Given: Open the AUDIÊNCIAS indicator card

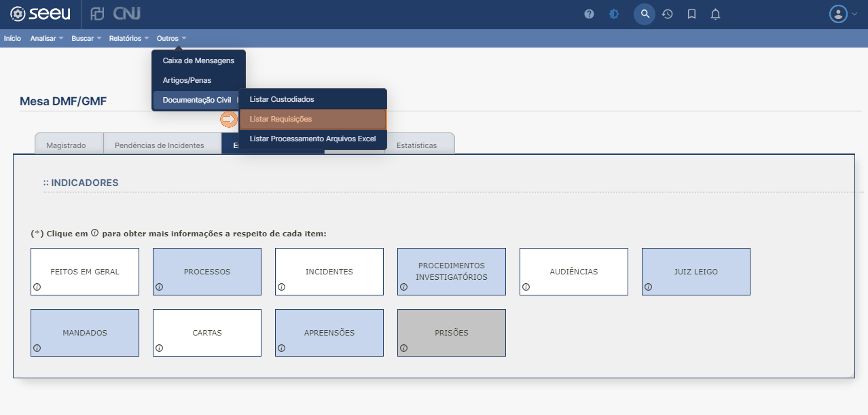Looking at the screenshot, I should [574, 272].
